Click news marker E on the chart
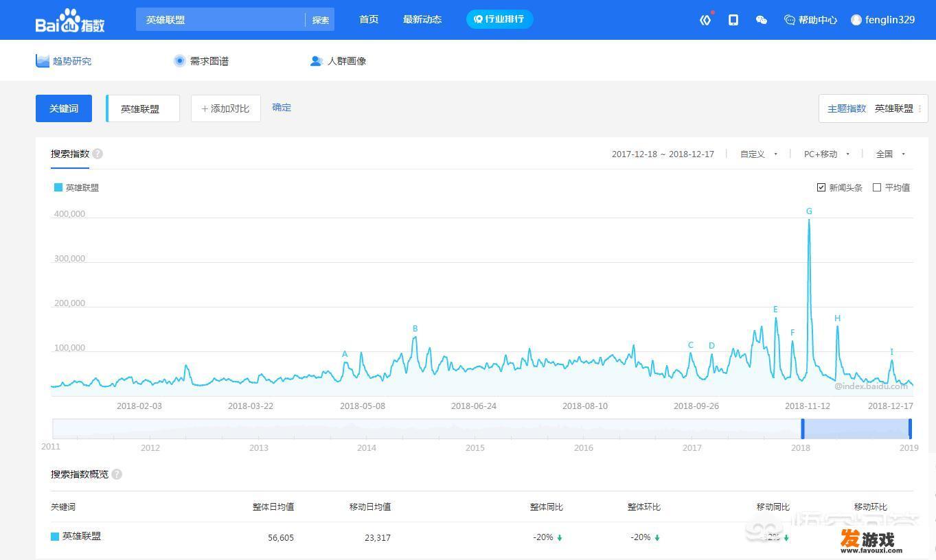The image size is (936, 560). pos(776,310)
